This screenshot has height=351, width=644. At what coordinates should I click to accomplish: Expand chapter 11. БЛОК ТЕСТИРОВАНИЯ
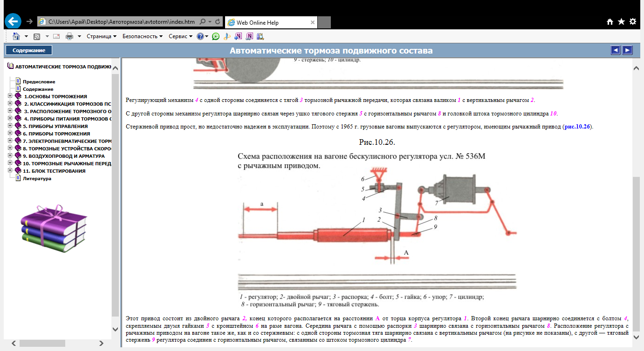10,171
